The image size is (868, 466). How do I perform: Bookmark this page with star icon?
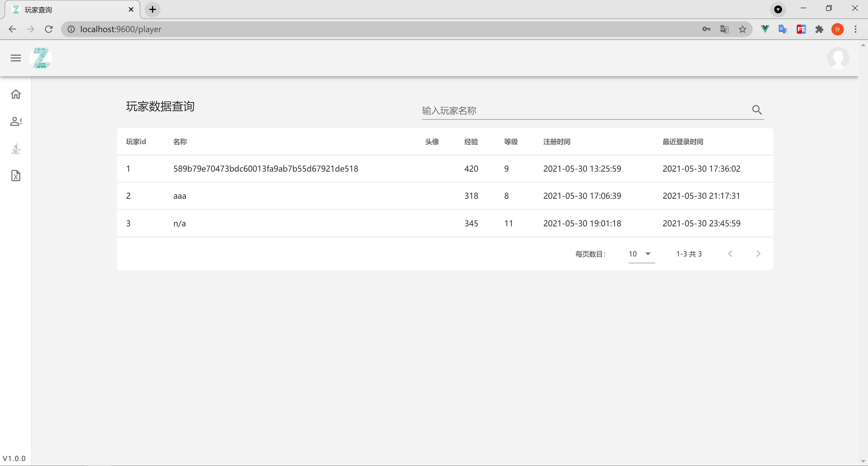[742, 29]
